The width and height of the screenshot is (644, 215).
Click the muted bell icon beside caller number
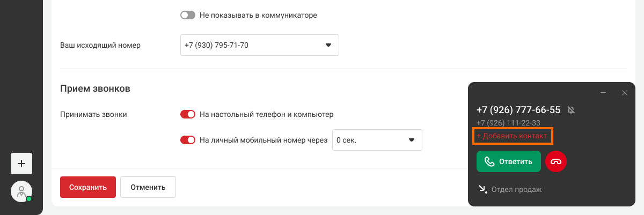[x=571, y=110]
